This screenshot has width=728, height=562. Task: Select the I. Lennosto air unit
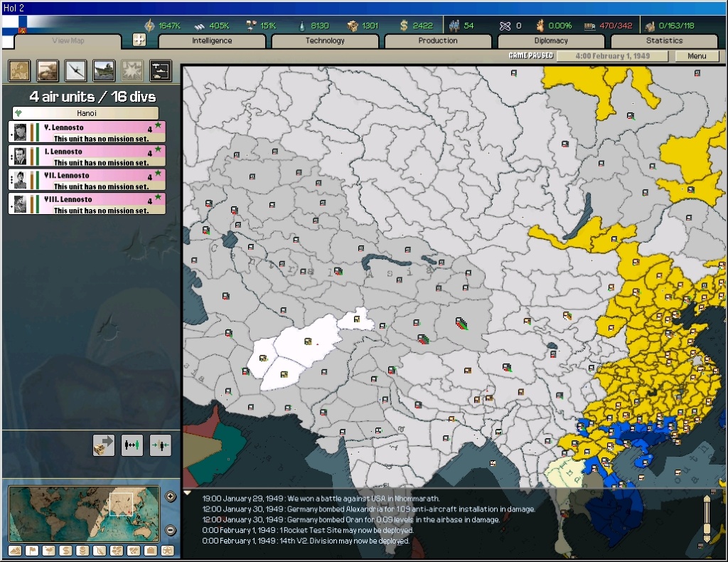coord(87,156)
